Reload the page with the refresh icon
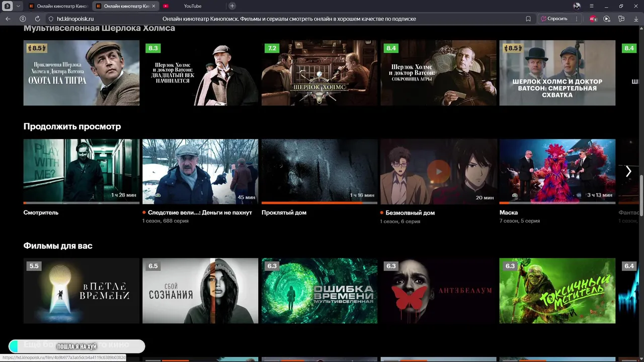Screen dimensions: 644x362 [37, 19]
